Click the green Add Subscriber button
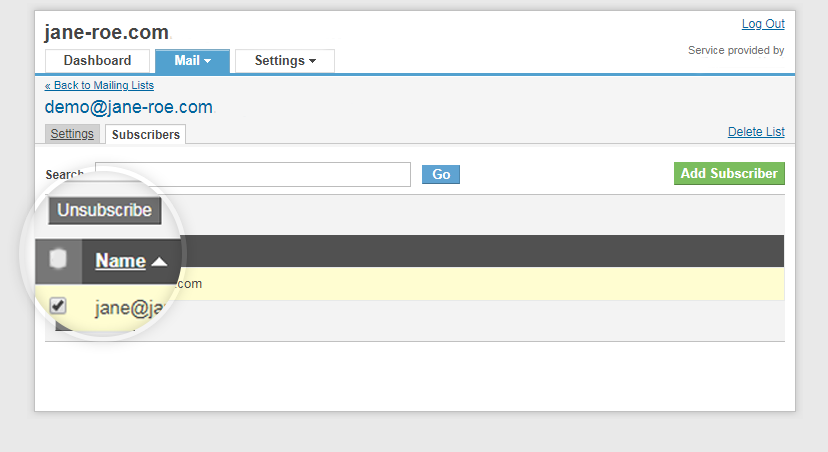Viewport: 828px width, 452px height. click(729, 174)
